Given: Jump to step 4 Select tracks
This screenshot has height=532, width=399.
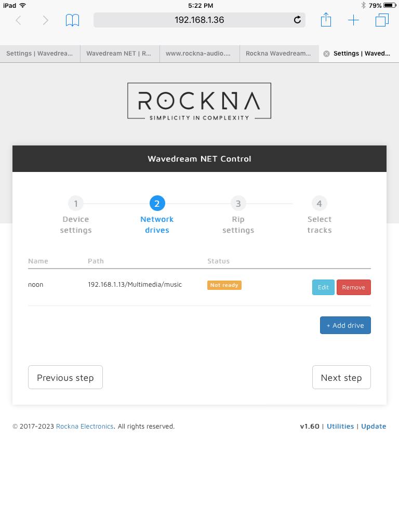Looking at the screenshot, I should (320, 215).
